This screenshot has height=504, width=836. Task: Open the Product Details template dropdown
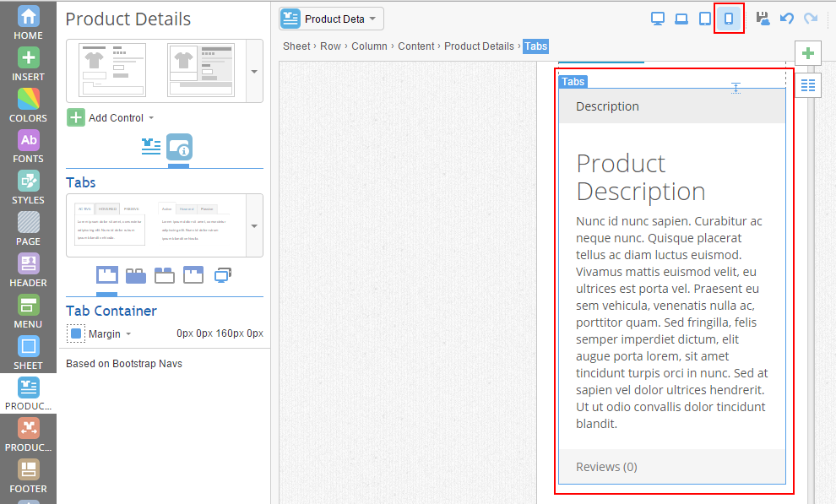point(331,19)
